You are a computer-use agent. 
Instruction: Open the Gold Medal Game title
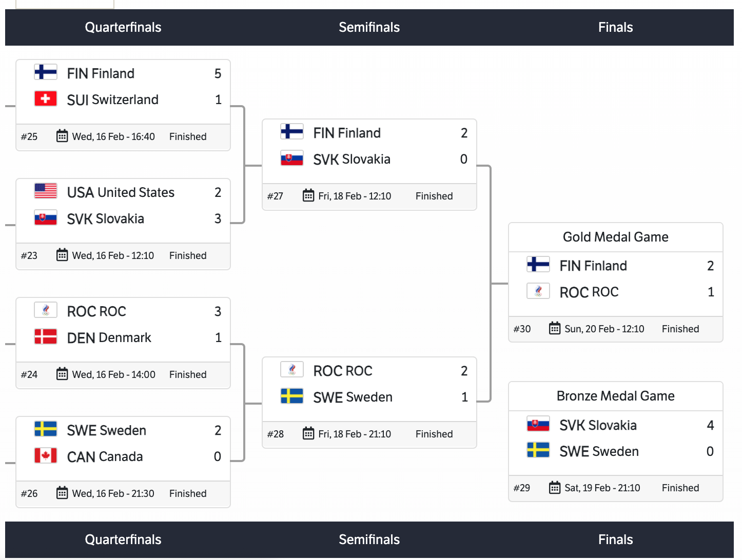615,237
